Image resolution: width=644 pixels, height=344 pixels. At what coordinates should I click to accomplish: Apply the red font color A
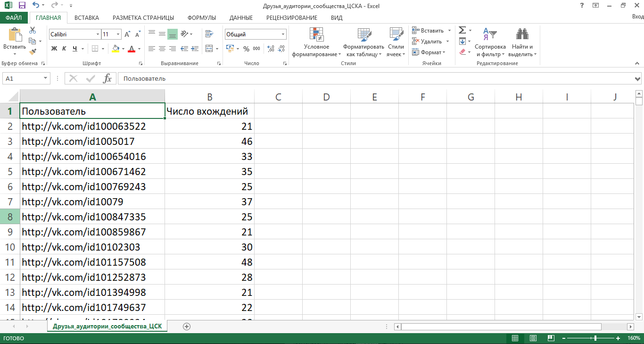click(x=132, y=49)
